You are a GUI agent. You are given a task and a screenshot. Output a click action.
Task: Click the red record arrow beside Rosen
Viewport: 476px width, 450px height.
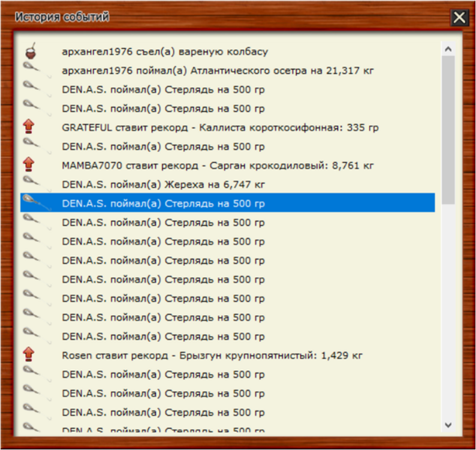point(28,355)
